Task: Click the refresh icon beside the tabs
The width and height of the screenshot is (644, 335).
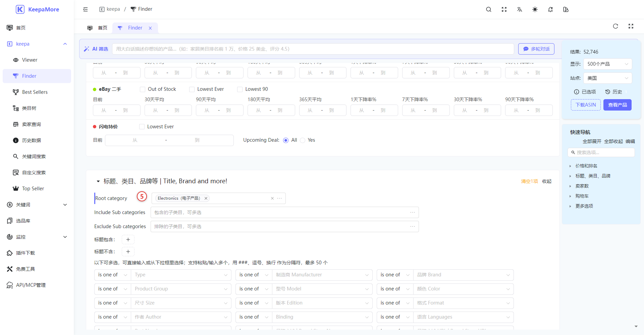Action: point(615,26)
